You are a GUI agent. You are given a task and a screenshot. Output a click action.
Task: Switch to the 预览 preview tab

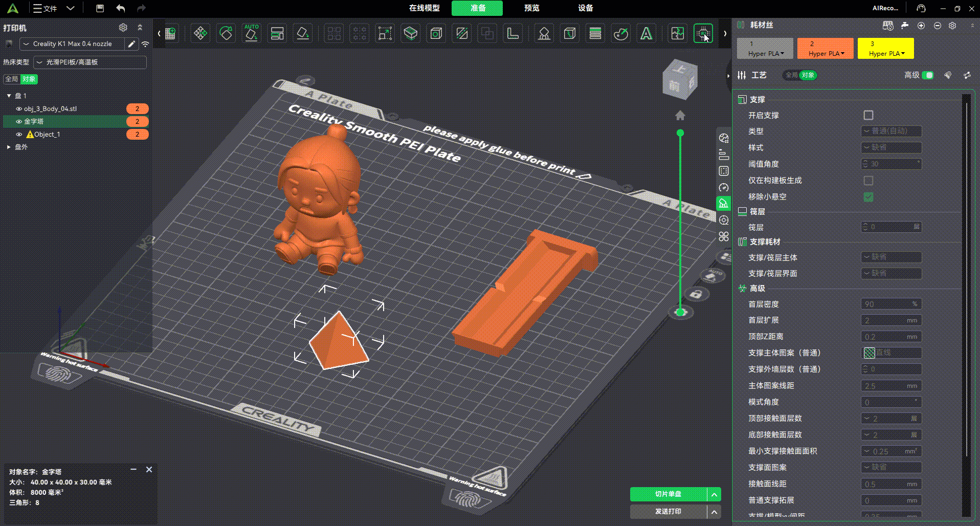531,8
